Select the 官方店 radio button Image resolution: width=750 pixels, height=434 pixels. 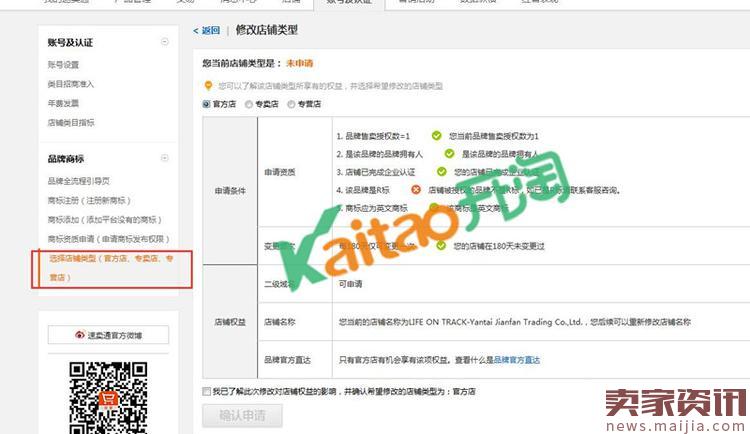tap(206, 104)
